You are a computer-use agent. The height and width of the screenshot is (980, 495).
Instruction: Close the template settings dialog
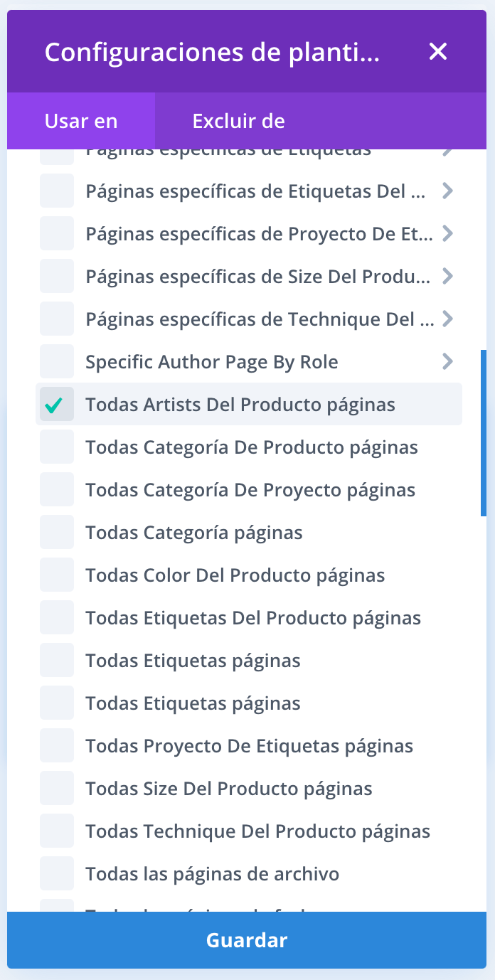click(438, 51)
